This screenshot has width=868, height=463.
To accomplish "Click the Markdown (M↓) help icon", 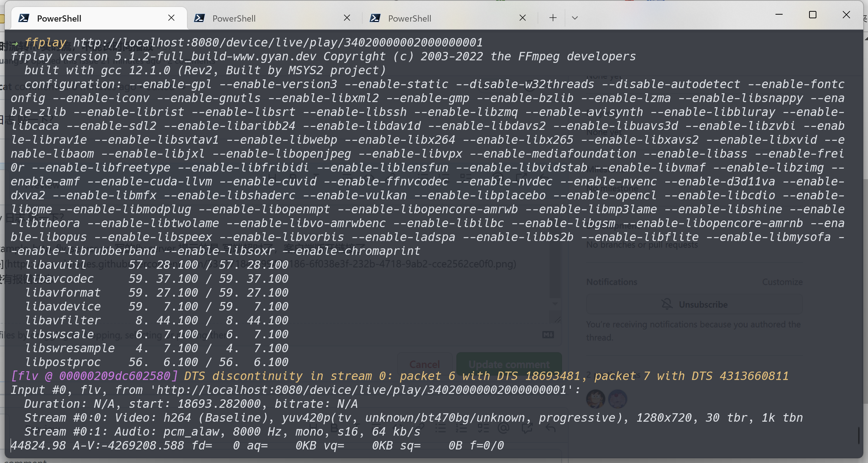I will click(548, 335).
